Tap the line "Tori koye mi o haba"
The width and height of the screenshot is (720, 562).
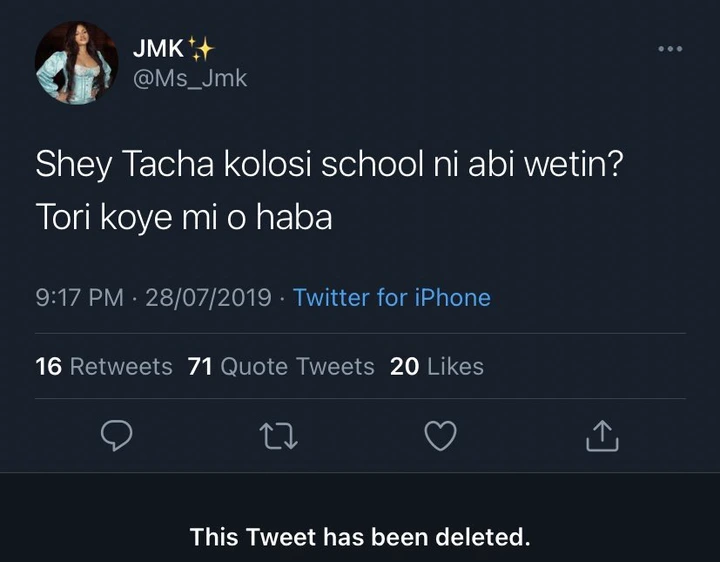(183, 217)
